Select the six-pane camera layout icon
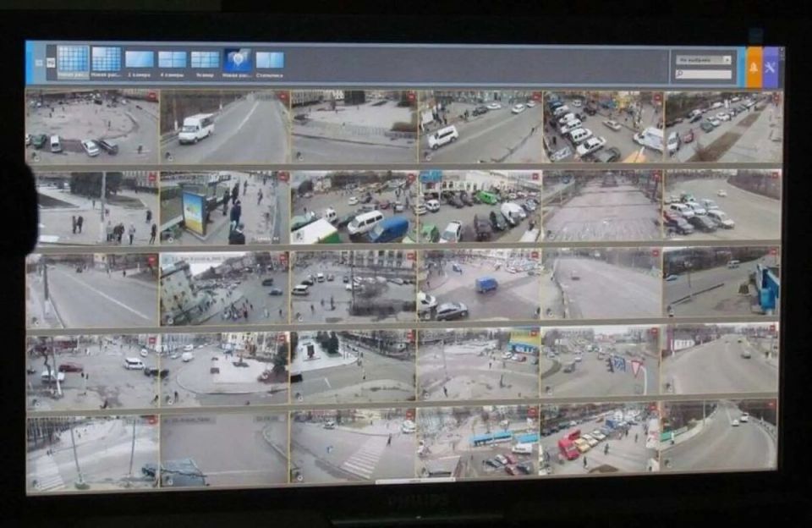Screen dimensions: 812x528 coord(205,59)
